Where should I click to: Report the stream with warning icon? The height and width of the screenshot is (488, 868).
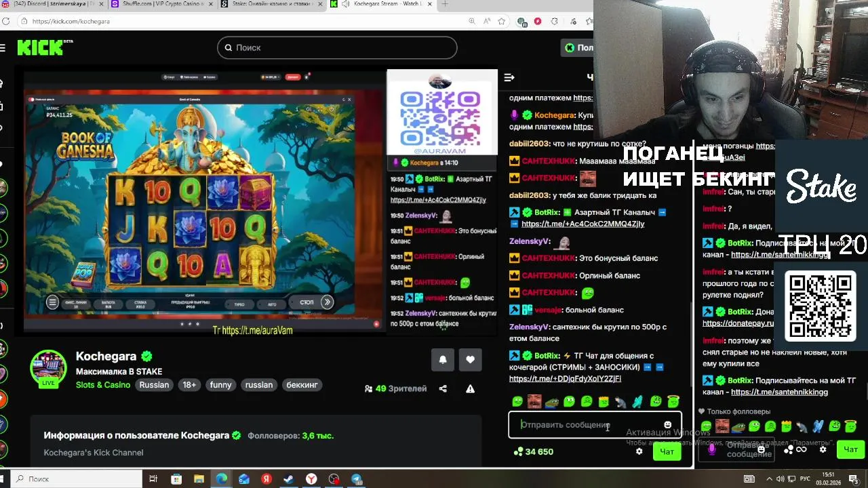tap(470, 388)
